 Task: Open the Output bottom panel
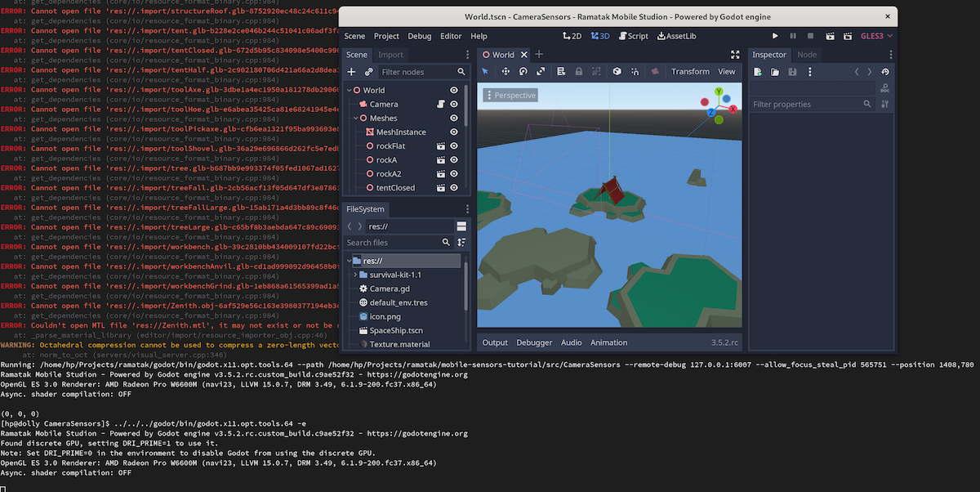pyautogui.click(x=495, y=342)
